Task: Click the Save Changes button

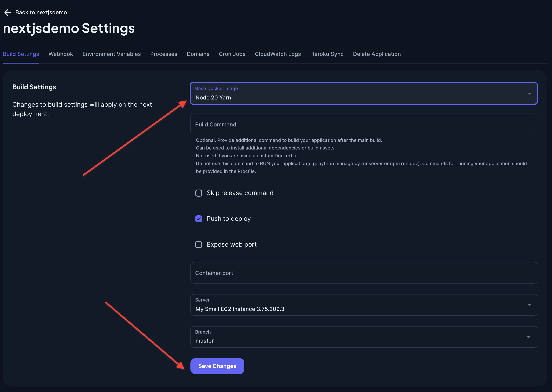Action: pos(217,366)
